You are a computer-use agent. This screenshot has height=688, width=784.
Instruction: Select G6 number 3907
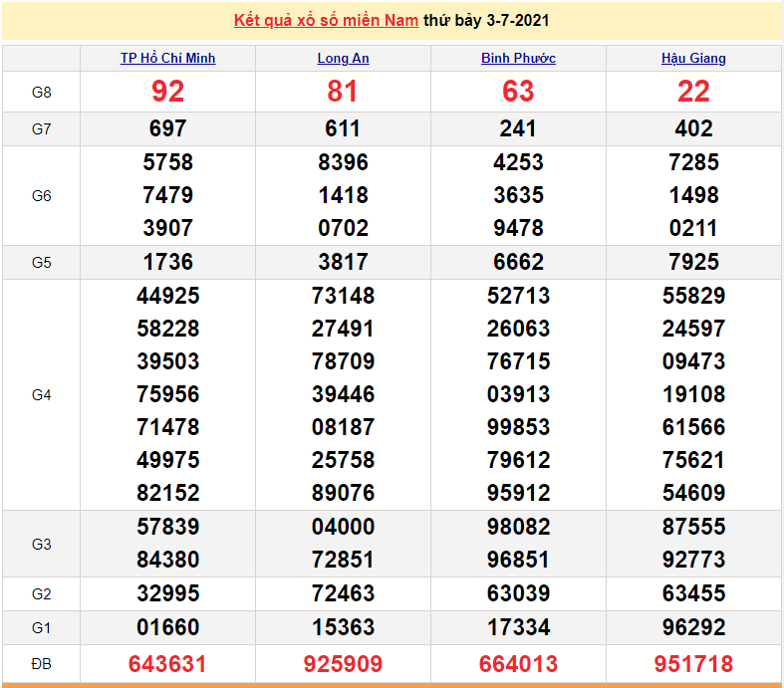tap(168, 228)
